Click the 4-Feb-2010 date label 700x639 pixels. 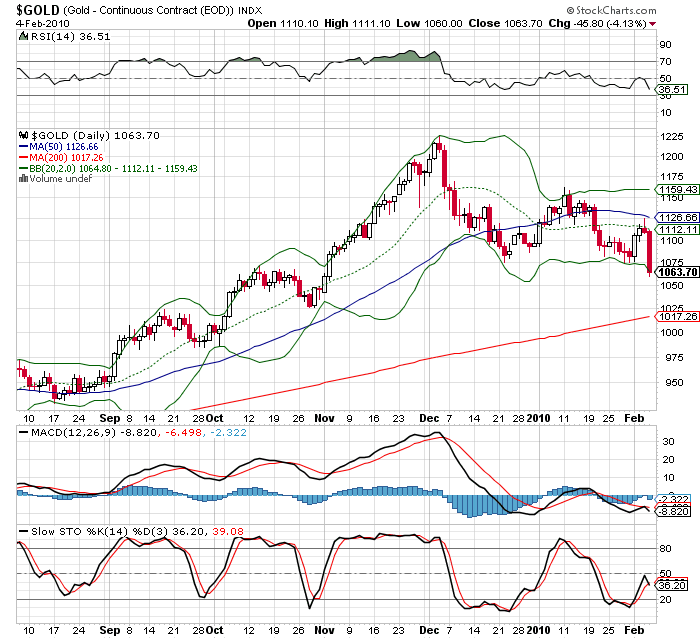pos(43,24)
